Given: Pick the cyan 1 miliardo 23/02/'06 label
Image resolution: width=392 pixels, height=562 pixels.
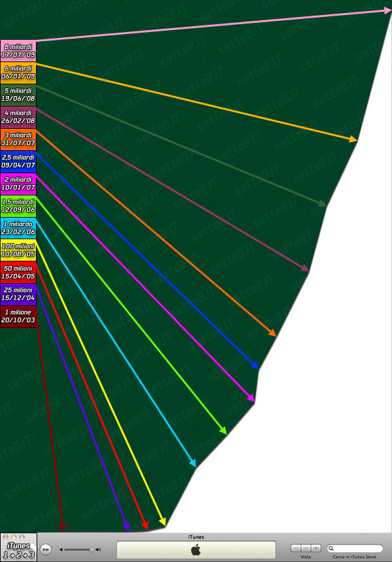Looking at the screenshot, I should pyautogui.click(x=18, y=228).
